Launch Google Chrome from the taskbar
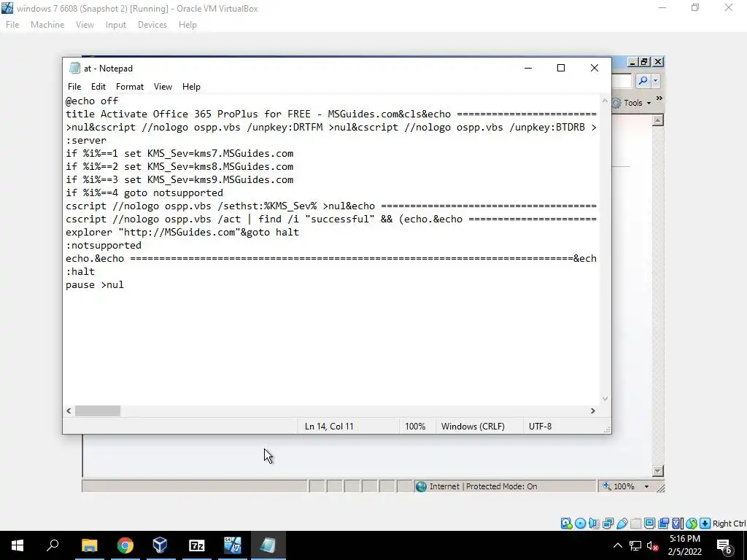The height and width of the screenshot is (560, 747). click(125, 545)
